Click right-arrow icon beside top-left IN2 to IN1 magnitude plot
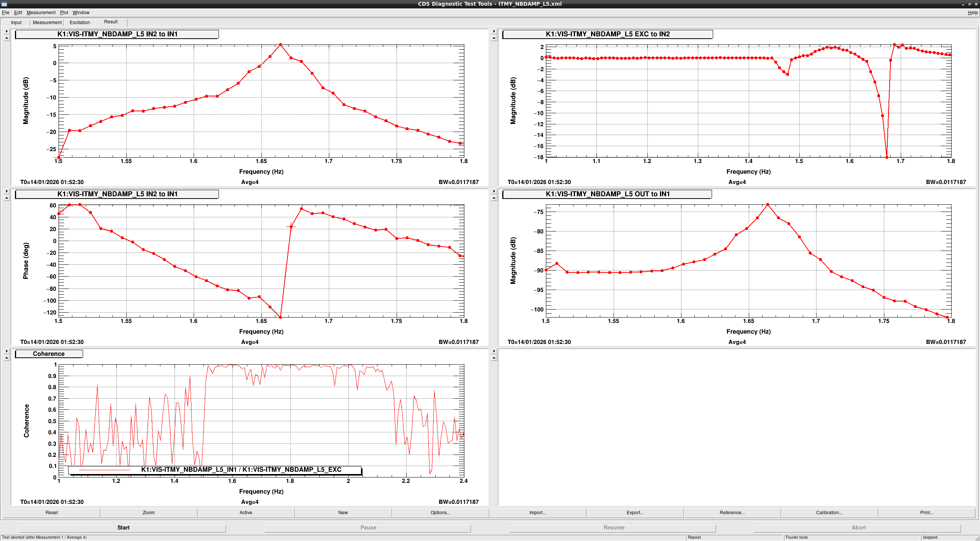 [7, 31]
